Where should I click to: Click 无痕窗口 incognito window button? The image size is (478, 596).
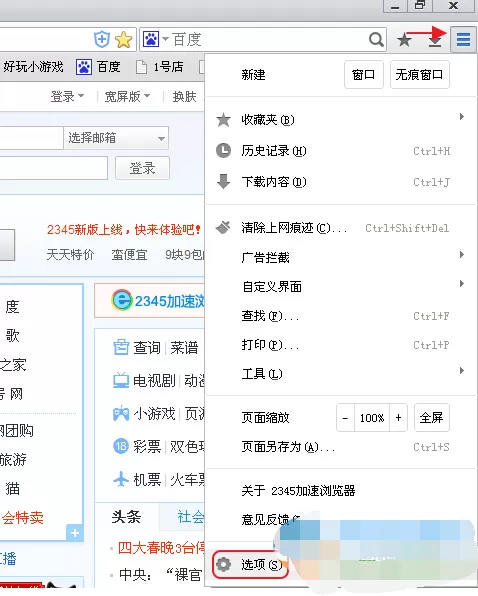coord(419,74)
